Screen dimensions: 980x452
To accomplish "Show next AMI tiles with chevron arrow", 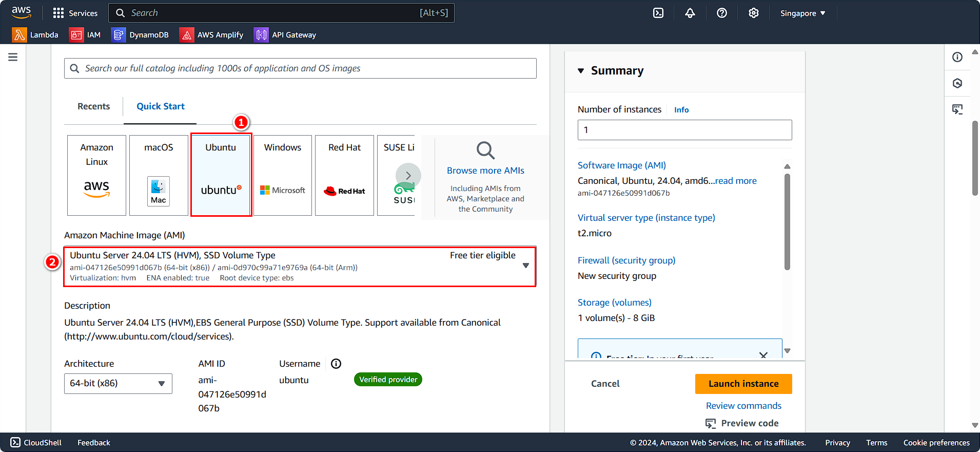I will click(x=408, y=176).
